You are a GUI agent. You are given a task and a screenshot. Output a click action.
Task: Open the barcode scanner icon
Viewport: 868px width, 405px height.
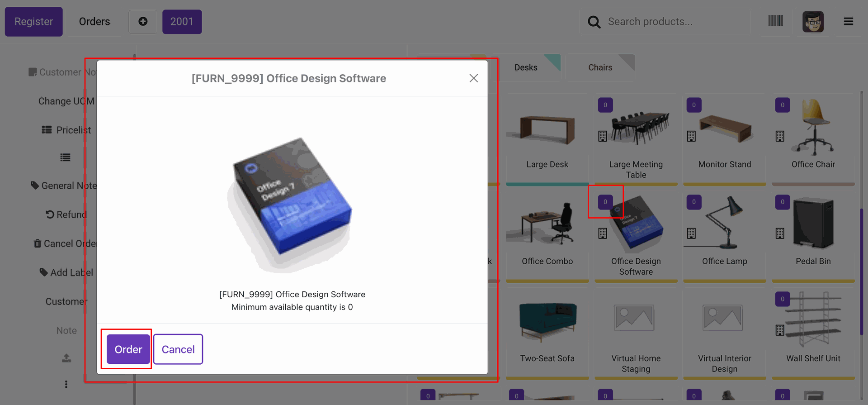pyautogui.click(x=776, y=21)
